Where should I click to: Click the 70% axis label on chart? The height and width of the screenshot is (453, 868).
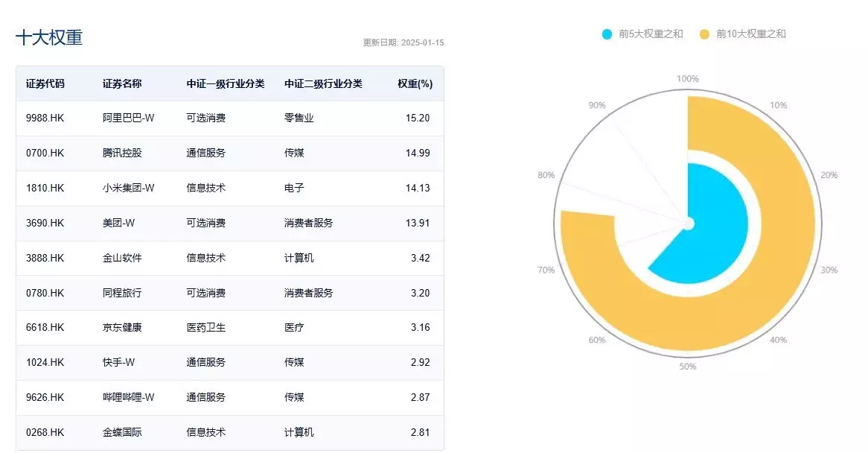click(x=546, y=270)
